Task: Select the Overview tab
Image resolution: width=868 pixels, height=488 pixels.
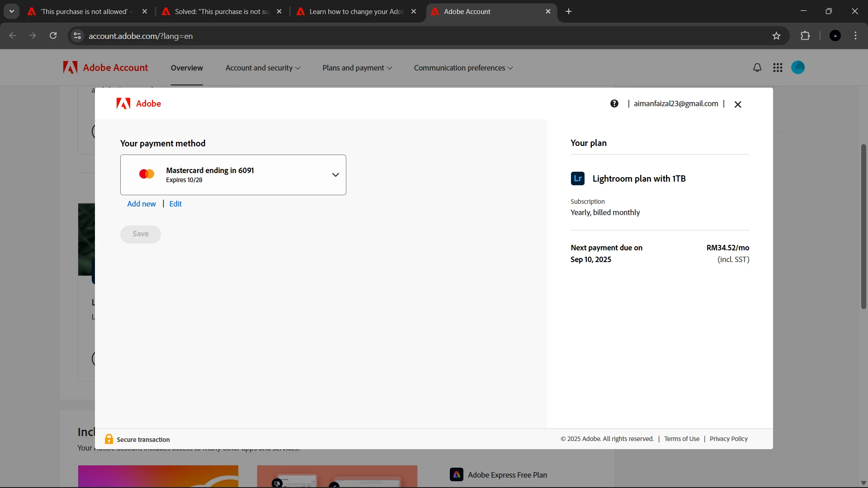Action: click(x=187, y=68)
